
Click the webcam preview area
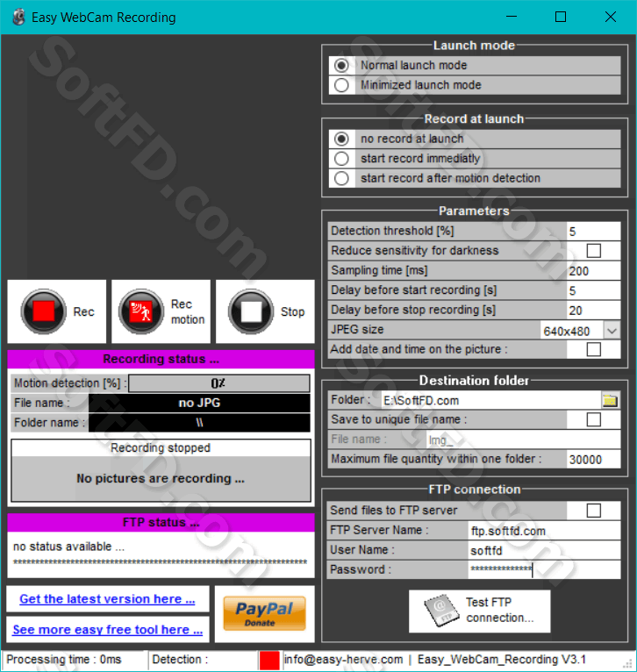coord(161,159)
